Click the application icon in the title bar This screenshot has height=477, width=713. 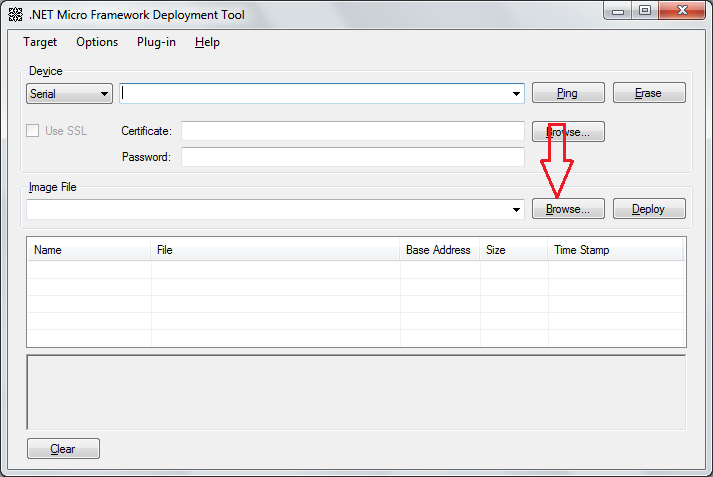point(15,15)
